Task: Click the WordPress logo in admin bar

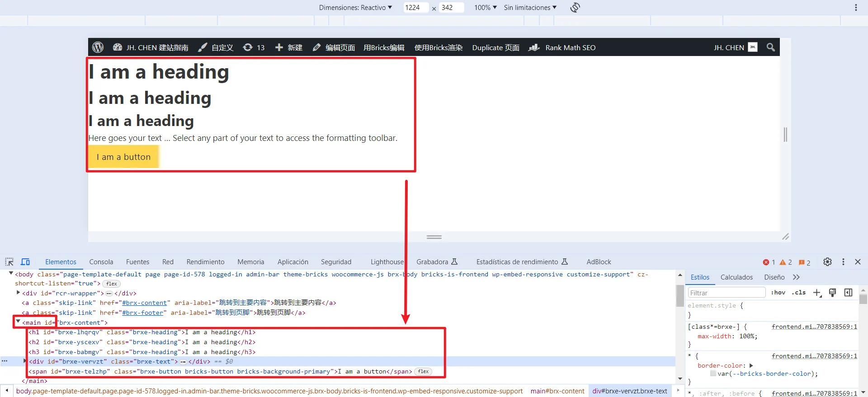Action: click(98, 47)
